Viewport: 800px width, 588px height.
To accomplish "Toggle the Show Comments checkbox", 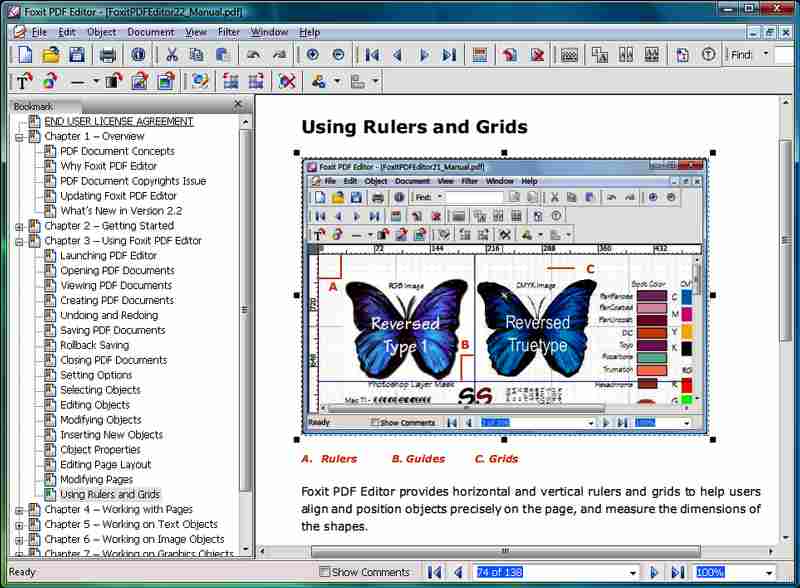I will [324, 571].
